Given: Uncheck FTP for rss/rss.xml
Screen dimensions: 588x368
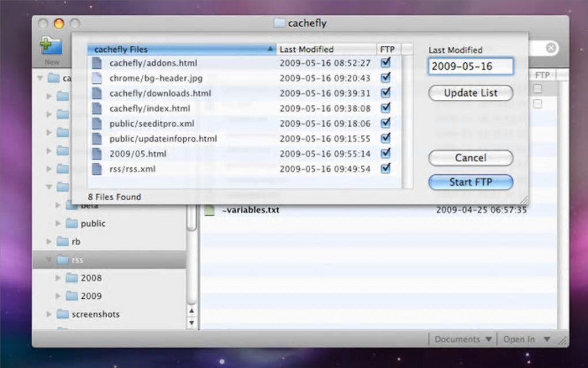Looking at the screenshot, I should click(386, 168).
